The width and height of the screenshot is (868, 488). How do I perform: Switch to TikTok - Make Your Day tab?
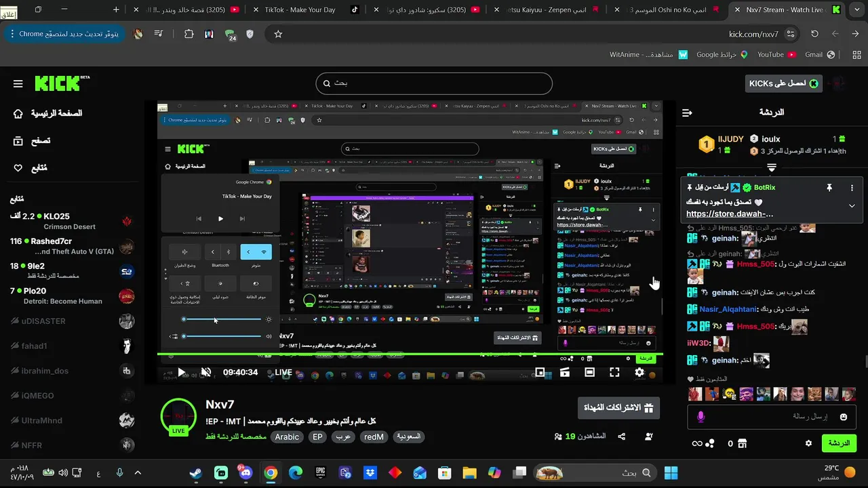305,9
